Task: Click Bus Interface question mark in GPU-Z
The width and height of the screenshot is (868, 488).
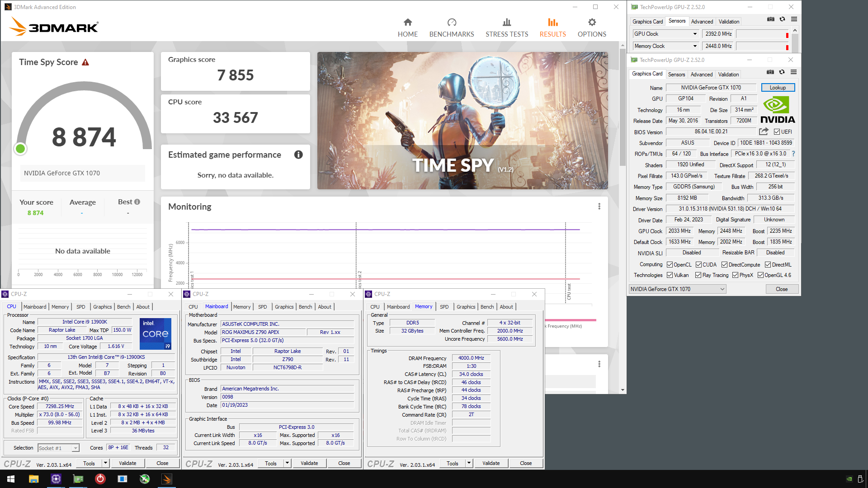Action: (x=793, y=154)
